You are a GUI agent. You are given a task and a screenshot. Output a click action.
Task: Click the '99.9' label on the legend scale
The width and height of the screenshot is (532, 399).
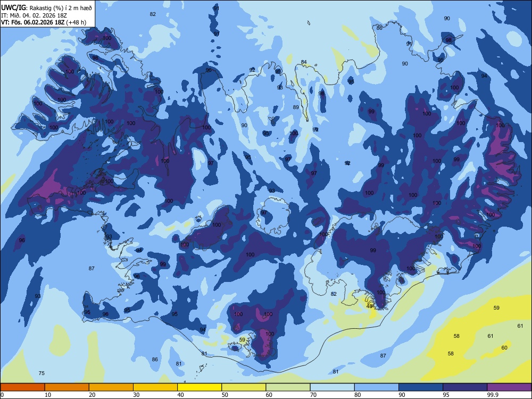pyautogui.click(x=493, y=395)
